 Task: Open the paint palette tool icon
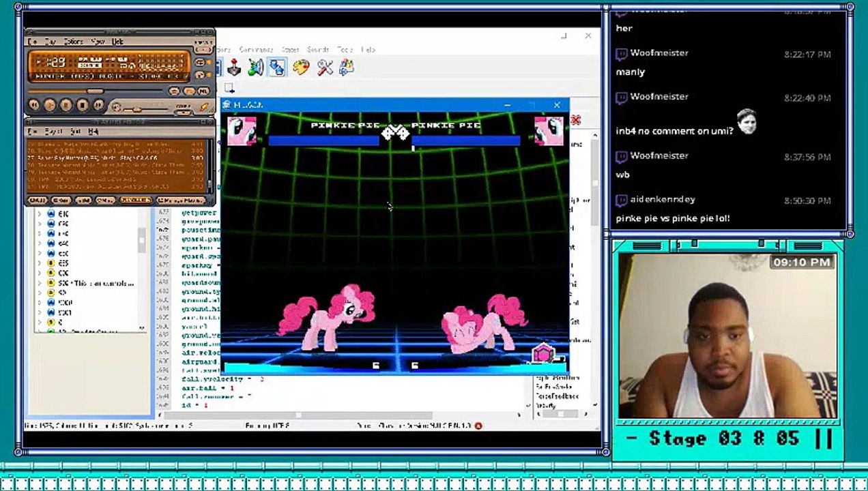pyautogui.click(x=300, y=68)
